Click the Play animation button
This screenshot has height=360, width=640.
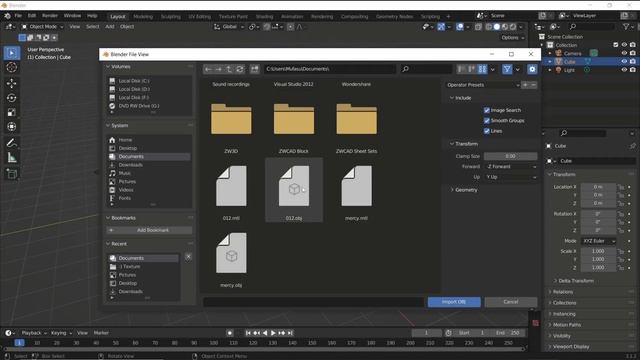(x=273, y=333)
